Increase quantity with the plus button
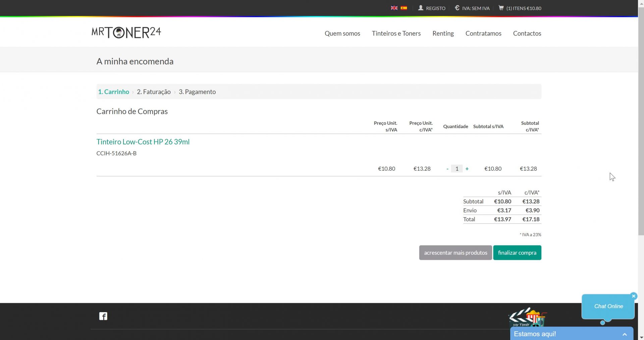 click(467, 169)
